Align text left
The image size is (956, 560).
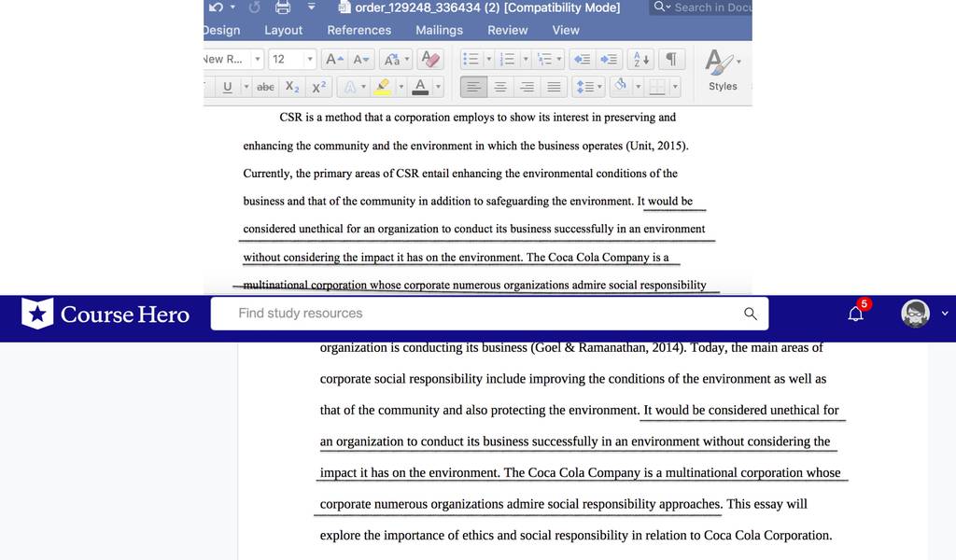pyautogui.click(x=473, y=87)
